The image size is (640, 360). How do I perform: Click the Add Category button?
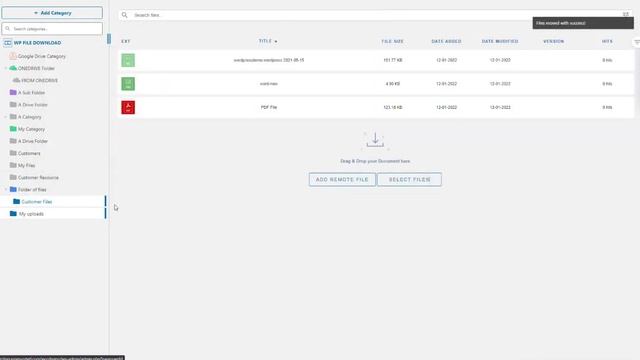click(52, 13)
